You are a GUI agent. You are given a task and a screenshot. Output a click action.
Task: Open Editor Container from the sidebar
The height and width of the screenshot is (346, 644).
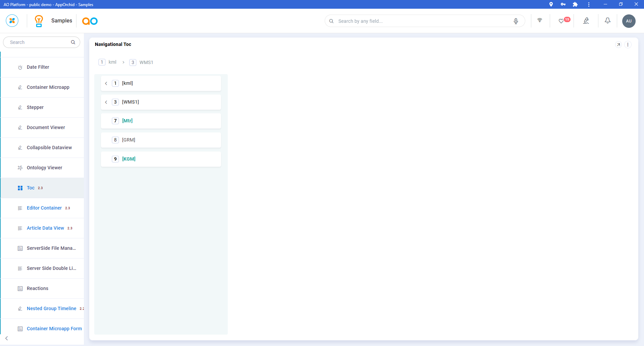click(44, 208)
